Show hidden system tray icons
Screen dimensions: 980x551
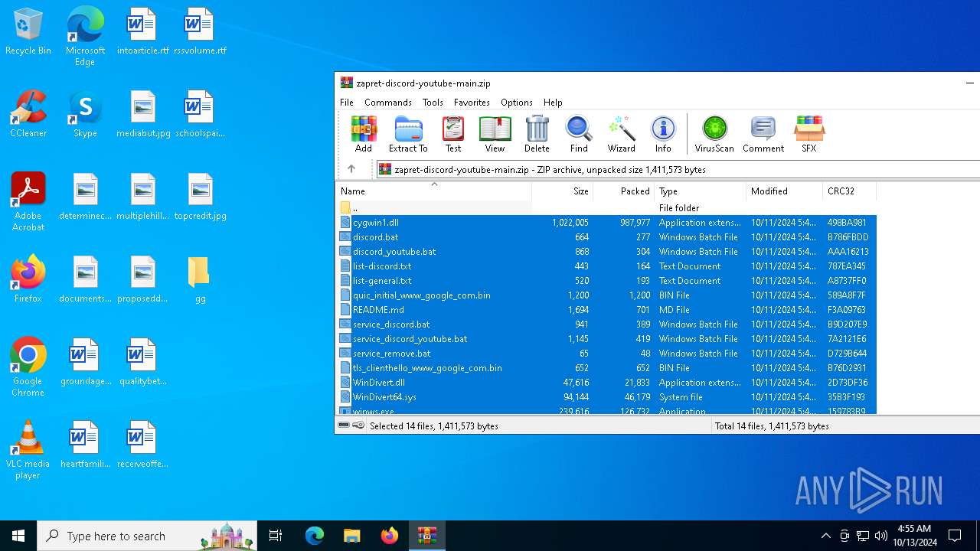[x=825, y=536]
